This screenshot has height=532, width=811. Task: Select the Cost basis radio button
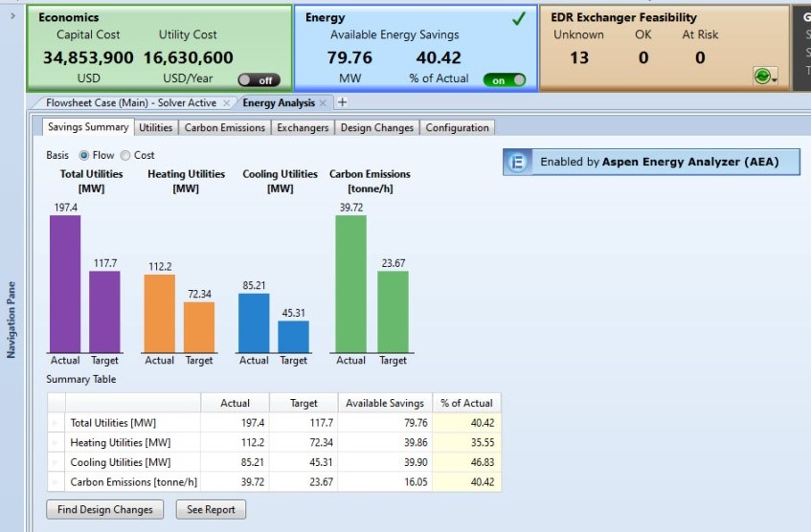pyautogui.click(x=125, y=155)
